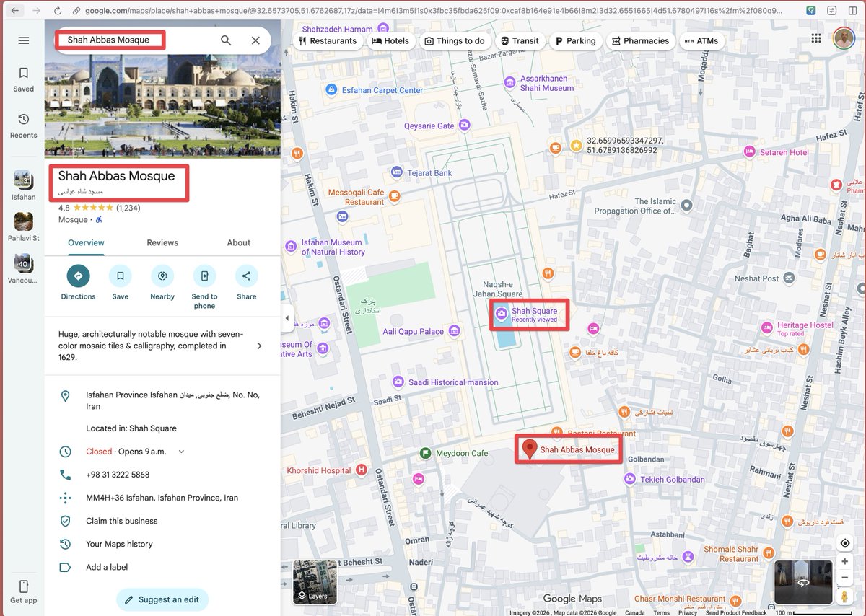The height and width of the screenshot is (616, 866).
Task: Zoom in with the plus button
Action: pos(844,561)
